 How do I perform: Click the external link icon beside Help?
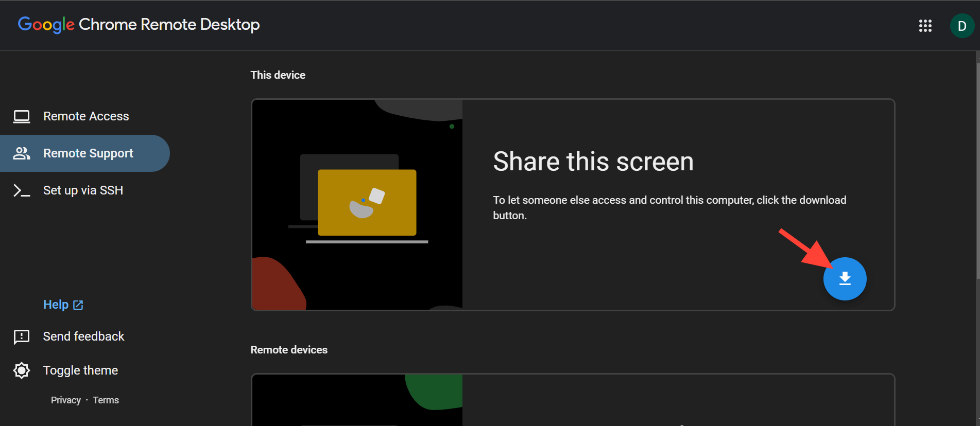click(x=78, y=305)
